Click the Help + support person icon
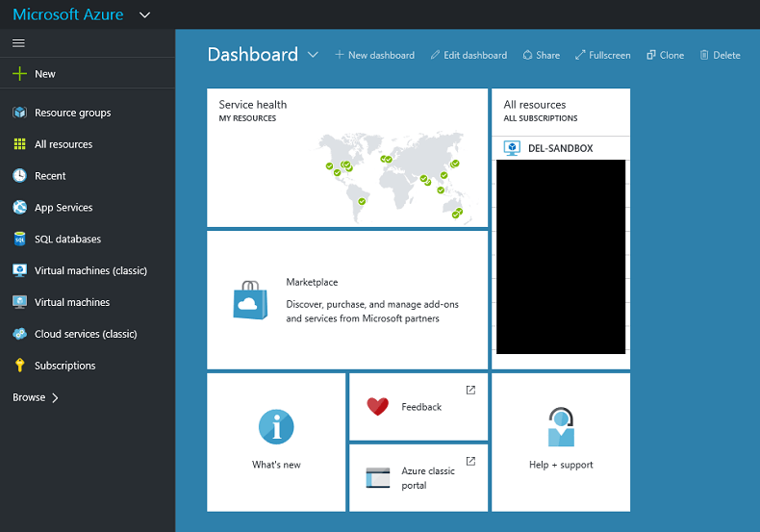 561,427
